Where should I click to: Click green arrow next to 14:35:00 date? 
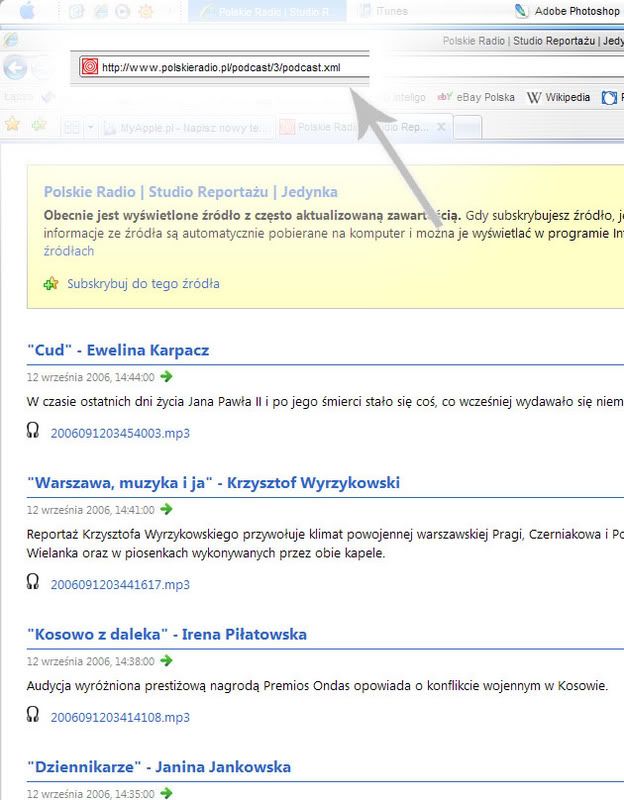[166, 793]
